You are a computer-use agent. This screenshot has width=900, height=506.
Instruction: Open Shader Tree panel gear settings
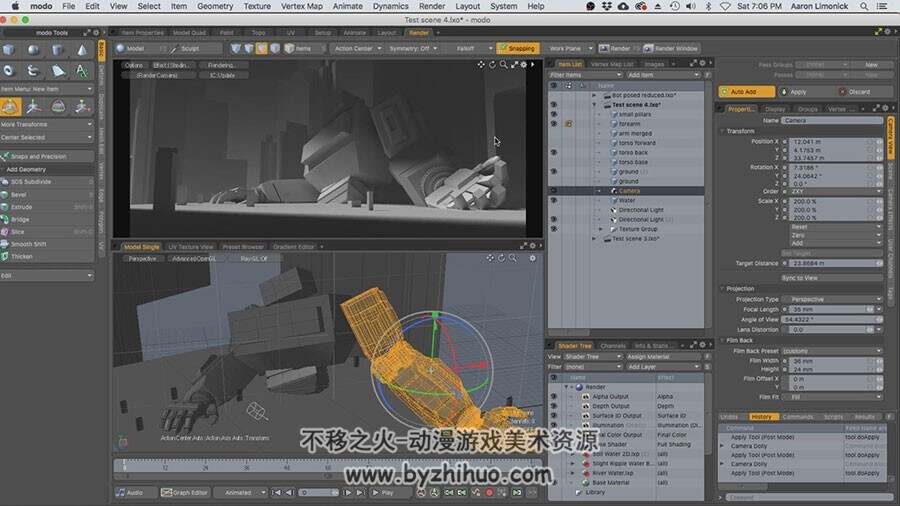tap(702, 345)
